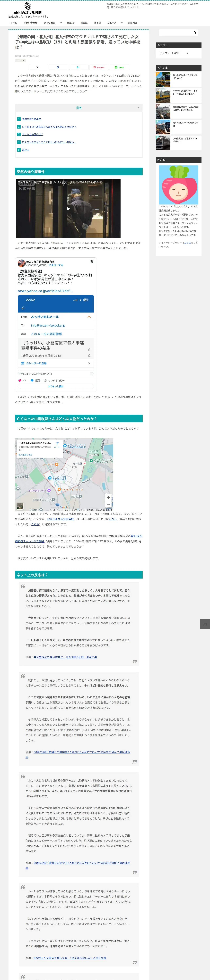Open the 北九州市立志徳中学校 link
The width and height of the screenshot is (210, 980).
tap(61, 519)
